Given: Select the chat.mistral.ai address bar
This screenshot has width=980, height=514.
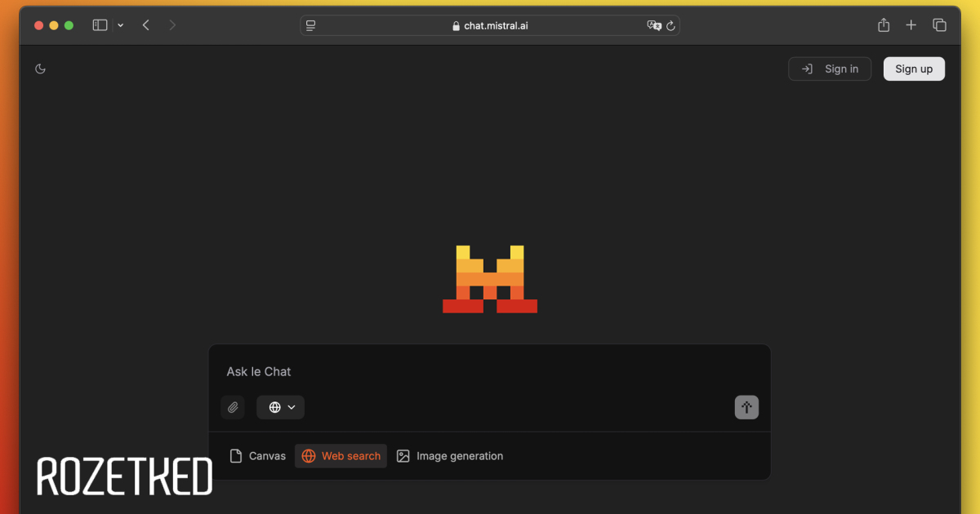Looking at the screenshot, I should click(x=490, y=26).
